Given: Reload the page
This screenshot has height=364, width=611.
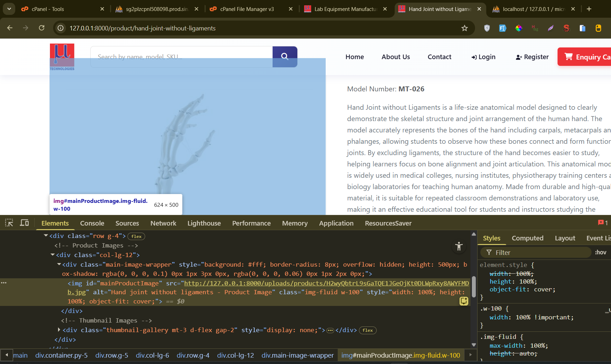Looking at the screenshot, I should point(42,28).
